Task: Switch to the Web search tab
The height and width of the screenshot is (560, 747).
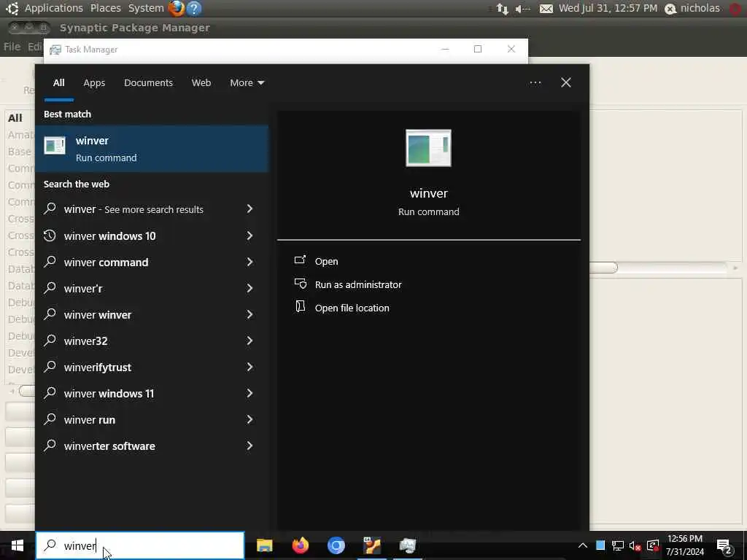Action: (201, 83)
